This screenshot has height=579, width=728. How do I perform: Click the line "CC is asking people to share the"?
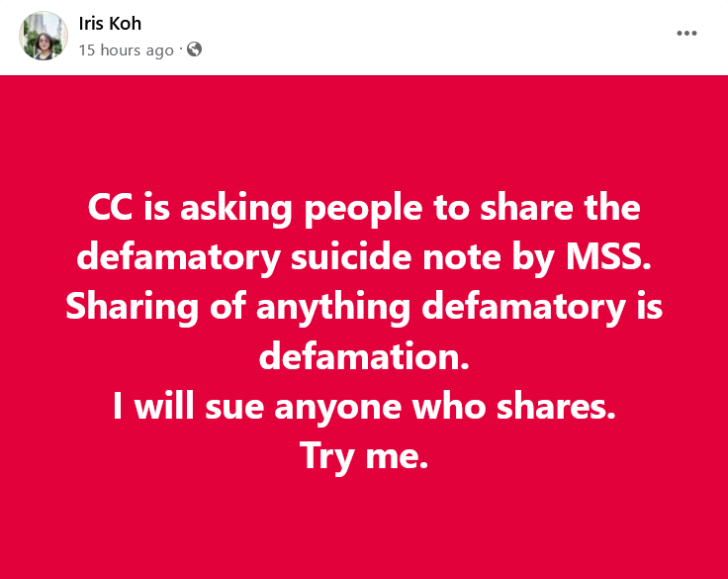(x=364, y=209)
